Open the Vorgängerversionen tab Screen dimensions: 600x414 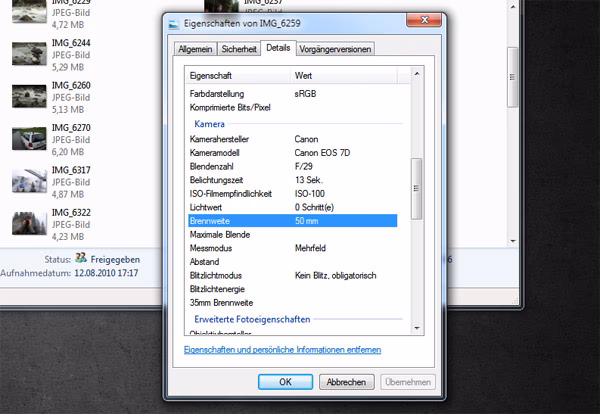335,49
